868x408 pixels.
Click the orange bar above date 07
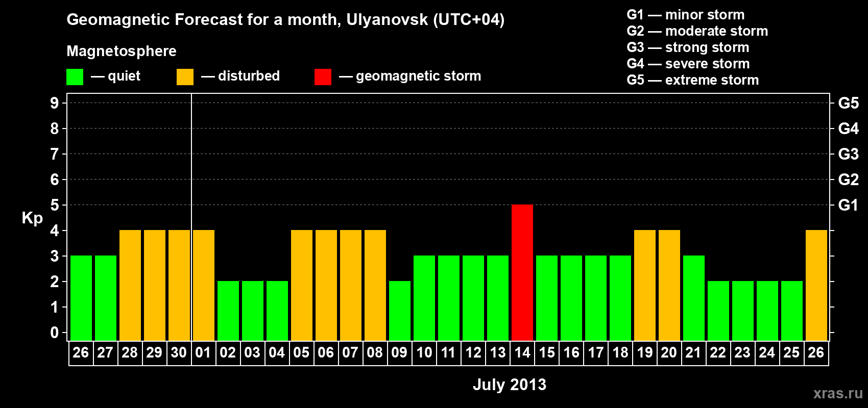[x=351, y=285]
